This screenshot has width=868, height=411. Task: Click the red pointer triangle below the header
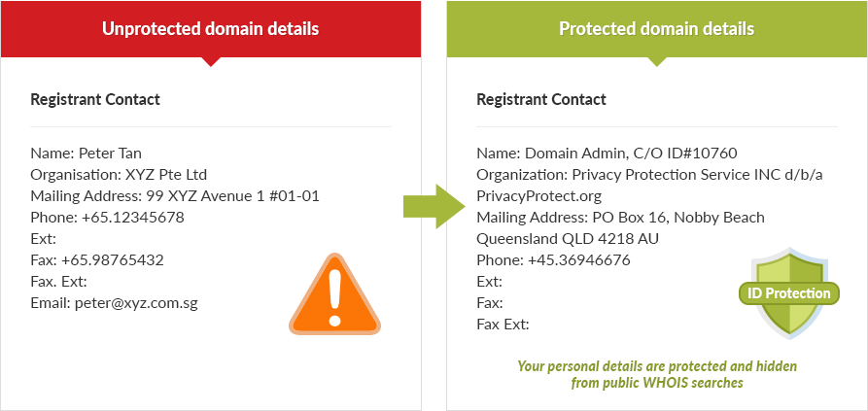tap(210, 61)
